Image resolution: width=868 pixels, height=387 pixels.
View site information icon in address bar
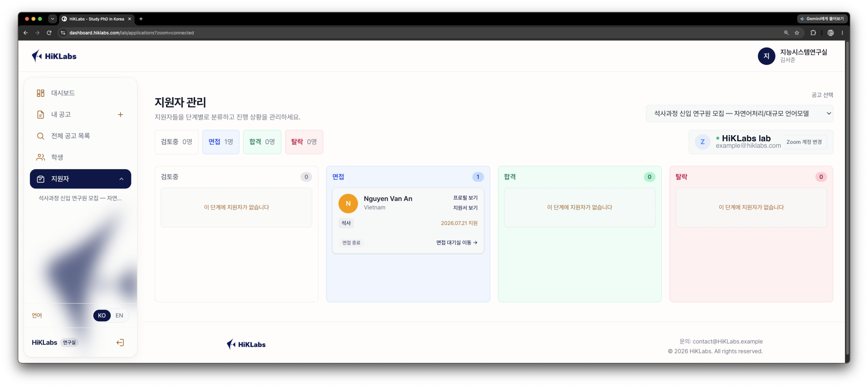click(63, 33)
